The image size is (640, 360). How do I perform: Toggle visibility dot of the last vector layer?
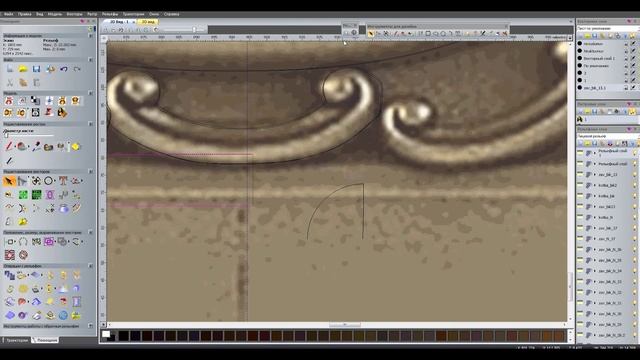click(x=580, y=88)
